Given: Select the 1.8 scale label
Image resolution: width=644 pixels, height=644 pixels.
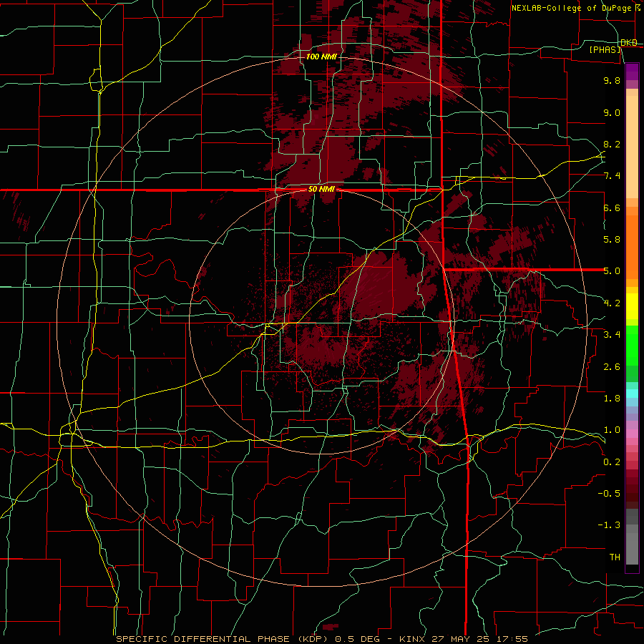Looking at the screenshot, I should click(x=612, y=399).
